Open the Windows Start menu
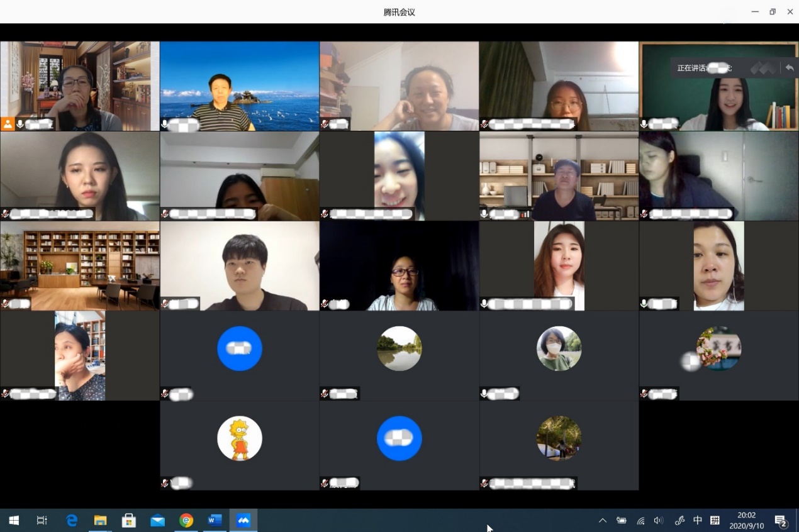 [13, 521]
